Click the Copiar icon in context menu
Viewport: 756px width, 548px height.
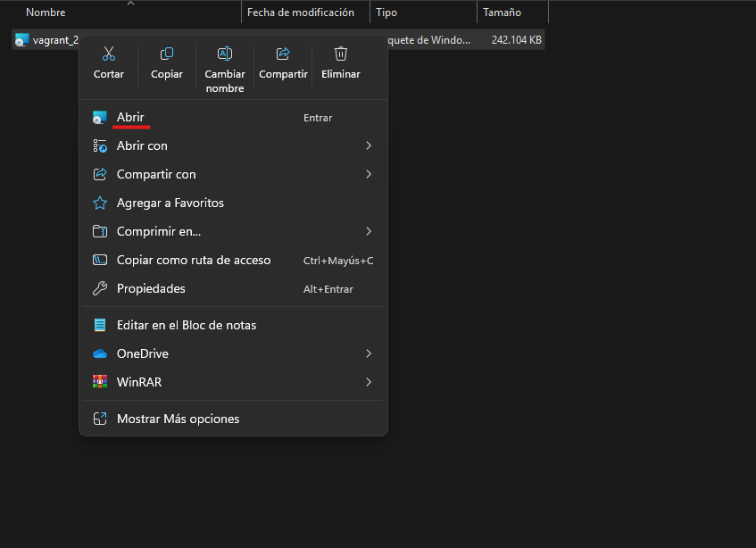167,54
